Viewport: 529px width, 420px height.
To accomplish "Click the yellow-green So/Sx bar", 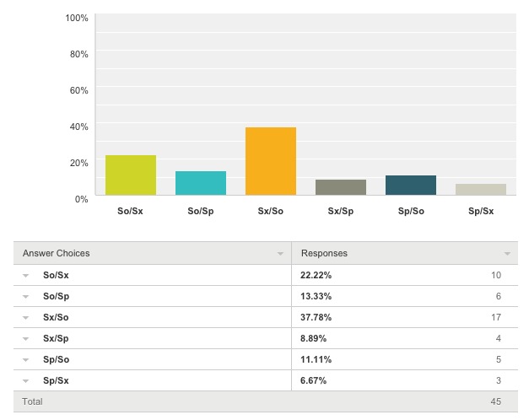I will pyautogui.click(x=131, y=175).
